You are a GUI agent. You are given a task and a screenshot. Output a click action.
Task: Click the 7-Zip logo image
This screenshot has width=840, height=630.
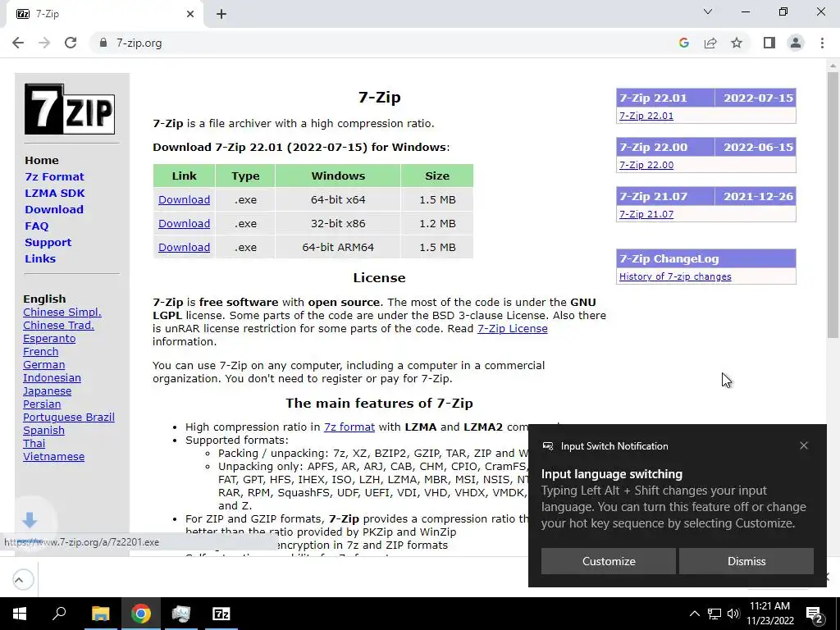pos(70,109)
